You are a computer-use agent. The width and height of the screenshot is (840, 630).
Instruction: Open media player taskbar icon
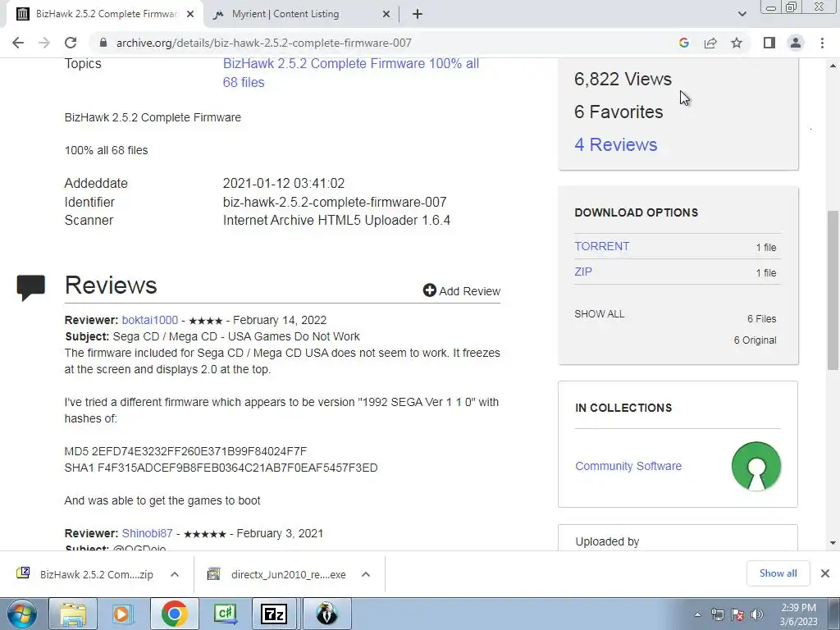pos(123,614)
